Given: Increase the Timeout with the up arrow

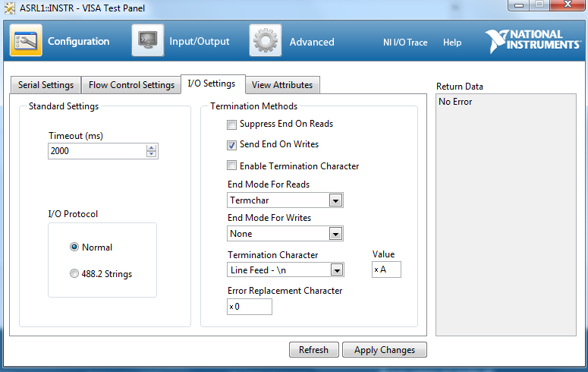Looking at the screenshot, I should click(x=152, y=147).
